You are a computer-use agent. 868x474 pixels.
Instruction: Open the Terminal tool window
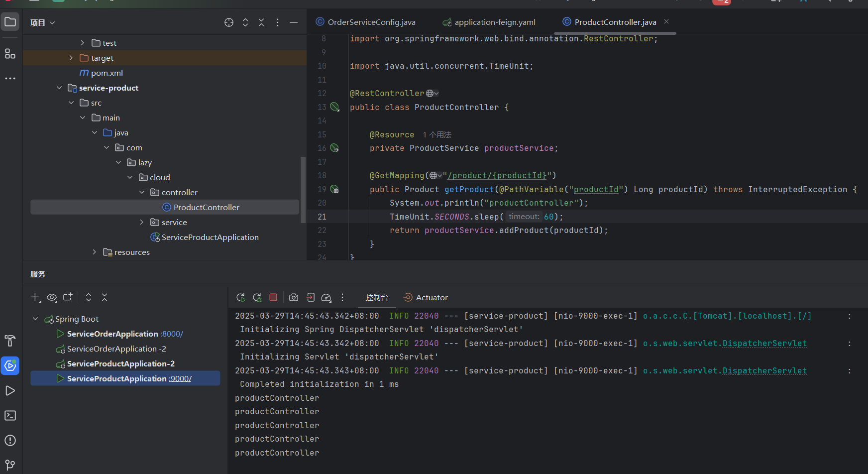click(x=10, y=416)
